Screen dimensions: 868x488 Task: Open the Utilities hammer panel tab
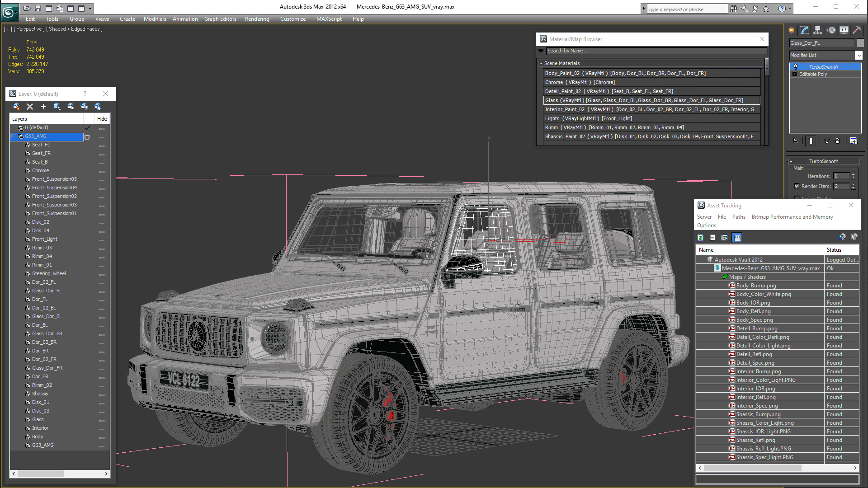[x=856, y=30]
